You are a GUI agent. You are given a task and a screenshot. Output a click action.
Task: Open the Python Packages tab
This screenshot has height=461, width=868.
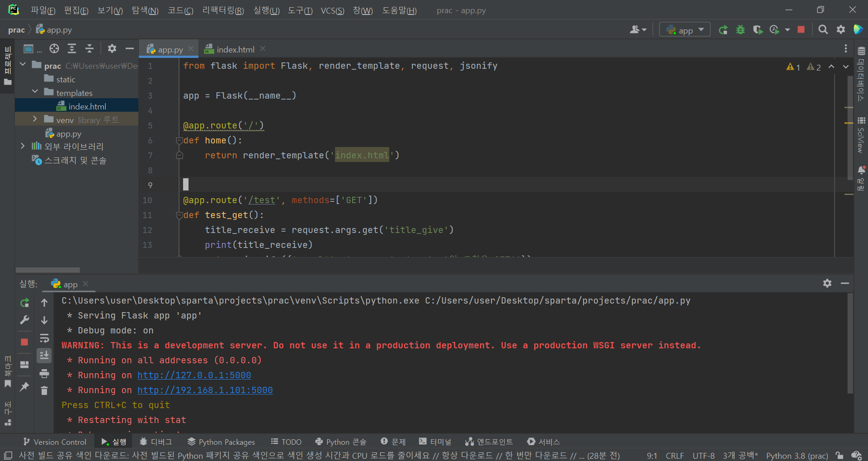pyautogui.click(x=222, y=442)
